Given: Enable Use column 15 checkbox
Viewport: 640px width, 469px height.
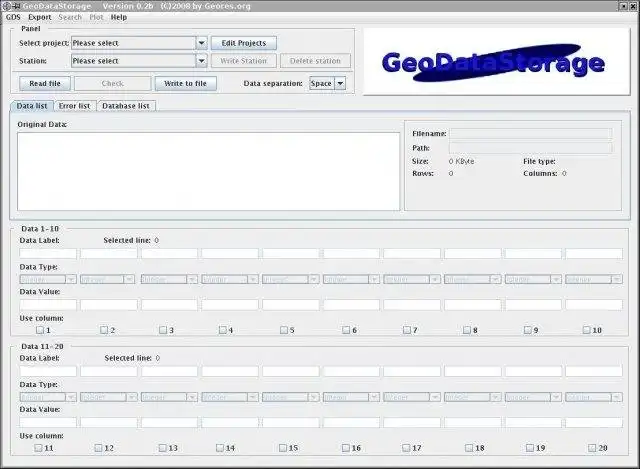Looking at the screenshot, I should (x=283, y=448).
